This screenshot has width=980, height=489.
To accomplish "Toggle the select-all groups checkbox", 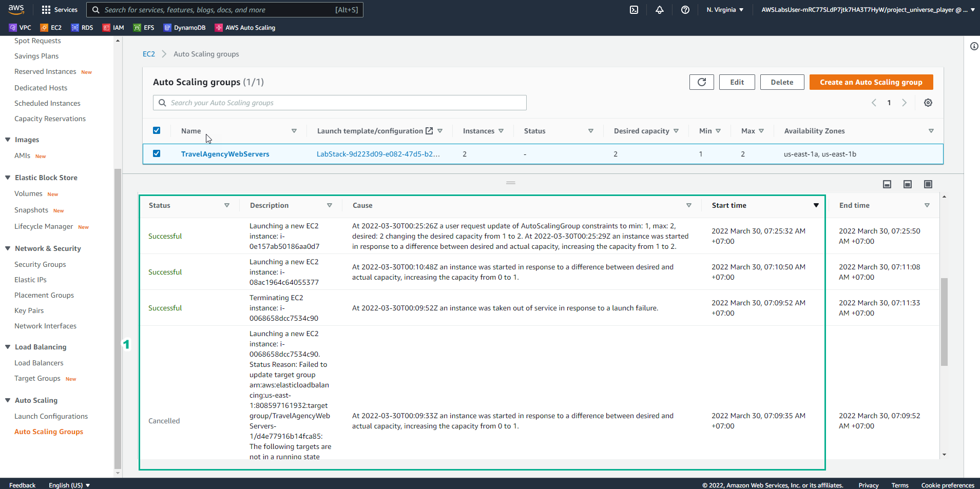I will (x=157, y=130).
